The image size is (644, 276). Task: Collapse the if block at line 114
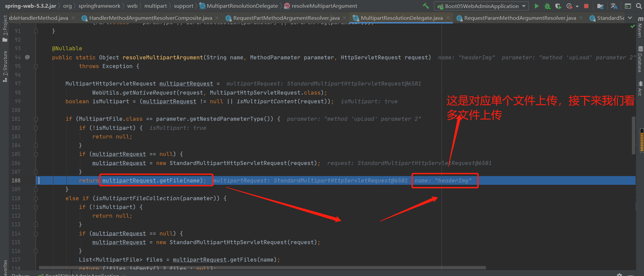point(36,233)
